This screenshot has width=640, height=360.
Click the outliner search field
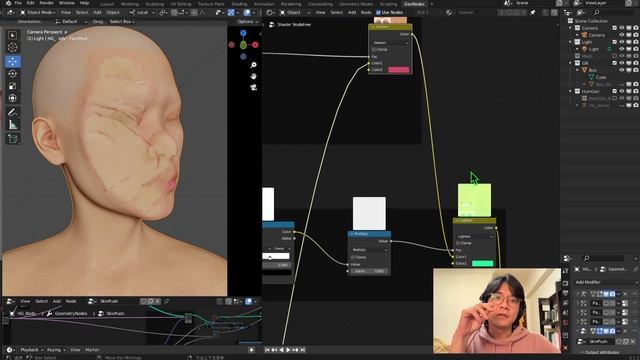click(612, 13)
